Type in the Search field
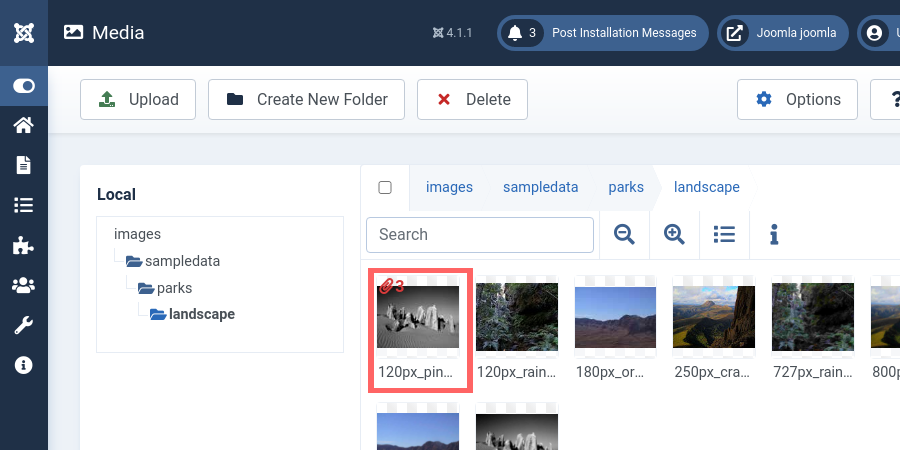Image resolution: width=900 pixels, height=450 pixels. click(x=480, y=234)
